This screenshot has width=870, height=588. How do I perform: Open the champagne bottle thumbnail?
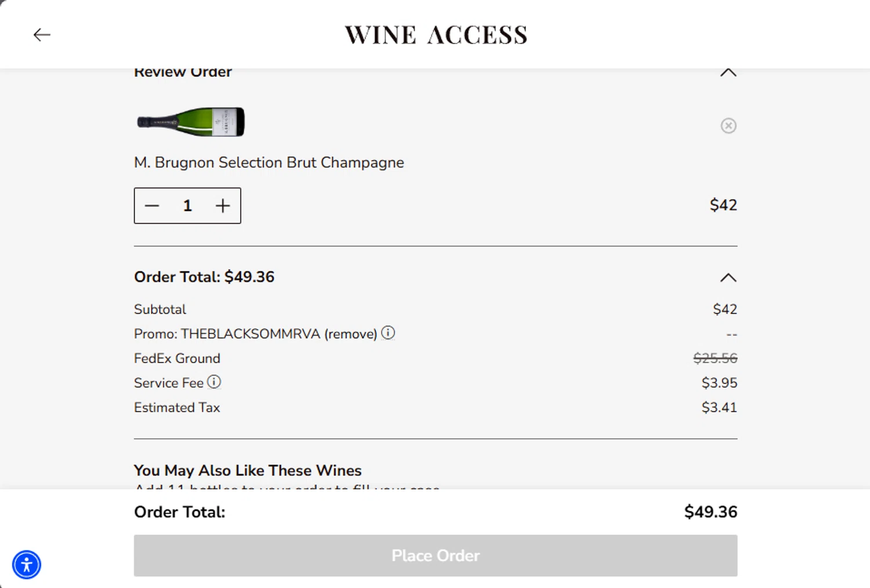coord(191,122)
